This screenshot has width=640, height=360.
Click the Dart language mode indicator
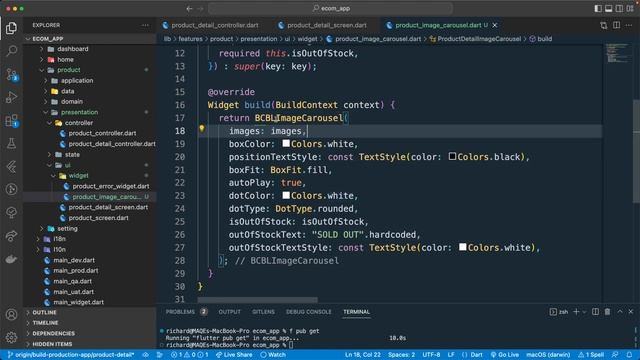coord(476,355)
